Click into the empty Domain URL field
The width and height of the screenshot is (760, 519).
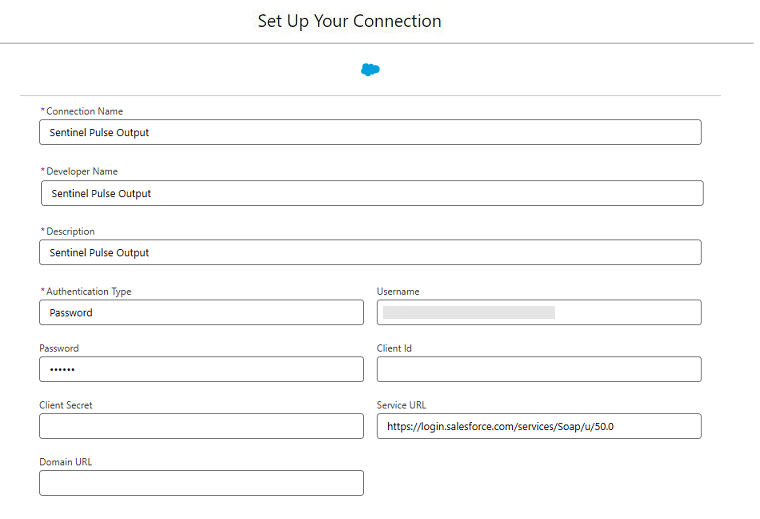point(201,483)
